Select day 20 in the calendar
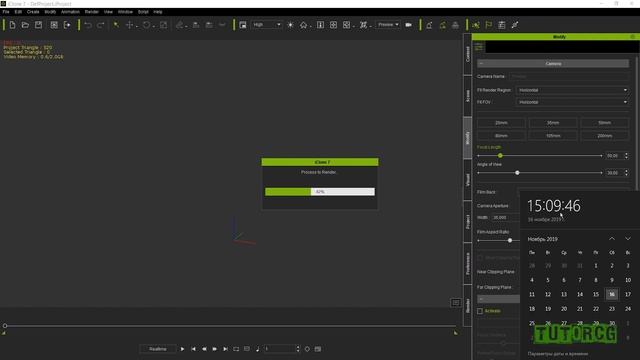Image resolution: width=640 pixels, height=360 pixels. click(564, 309)
